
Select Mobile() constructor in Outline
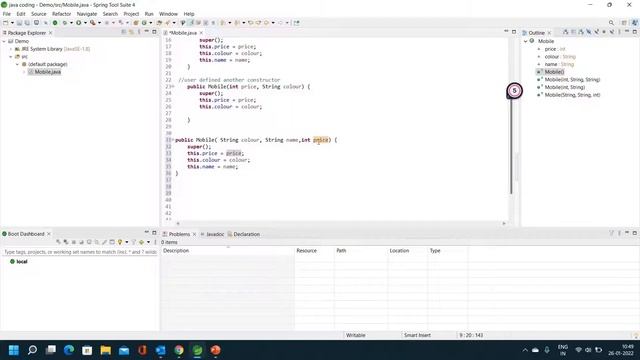[x=550, y=72]
